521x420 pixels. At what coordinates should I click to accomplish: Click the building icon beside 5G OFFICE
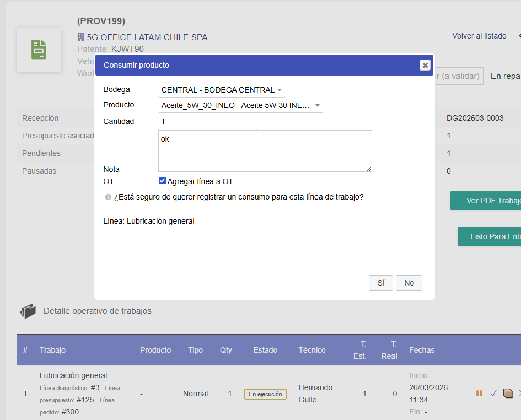coord(80,37)
